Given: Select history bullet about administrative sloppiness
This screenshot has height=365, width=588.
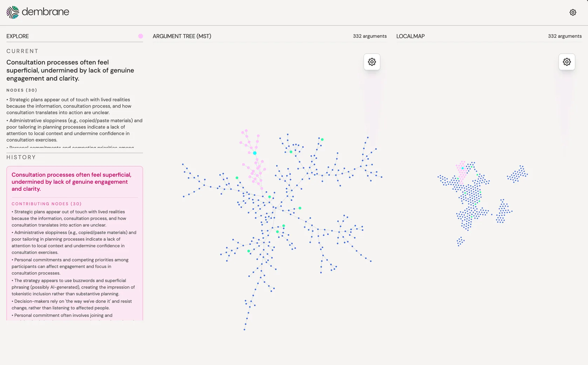Looking at the screenshot, I should 74,242.
